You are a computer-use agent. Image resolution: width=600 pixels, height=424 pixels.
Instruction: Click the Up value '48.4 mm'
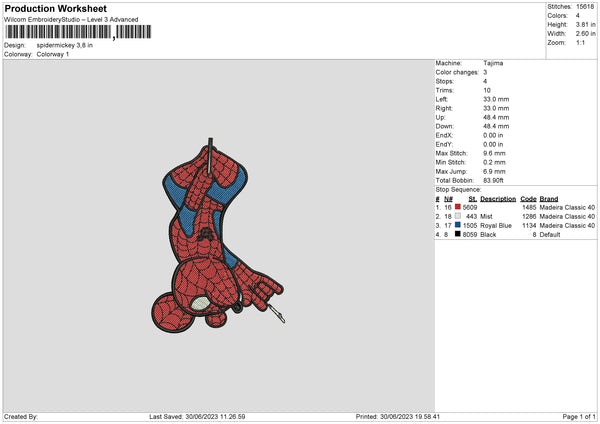[x=496, y=117]
